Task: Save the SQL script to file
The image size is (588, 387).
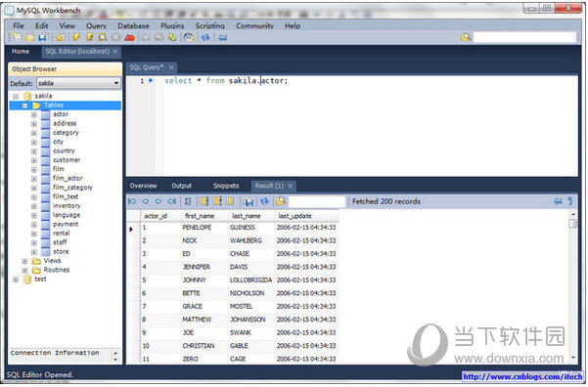Action: point(43,37)
